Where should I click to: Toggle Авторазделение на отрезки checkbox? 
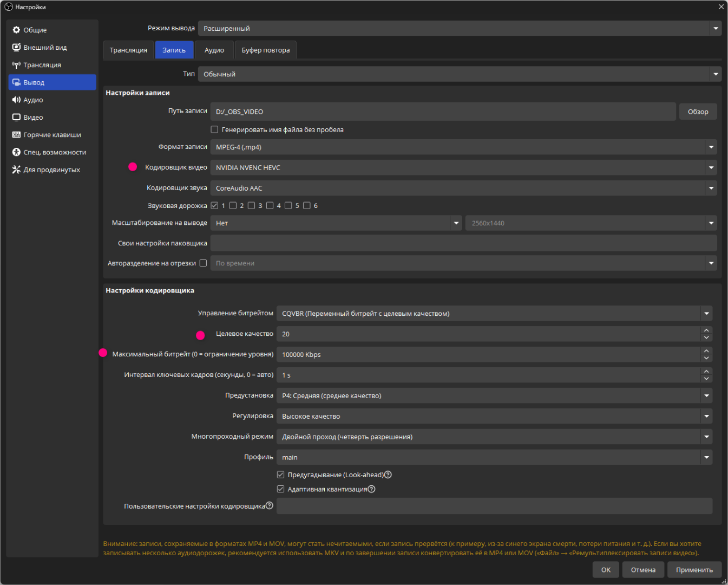point(203,263)
